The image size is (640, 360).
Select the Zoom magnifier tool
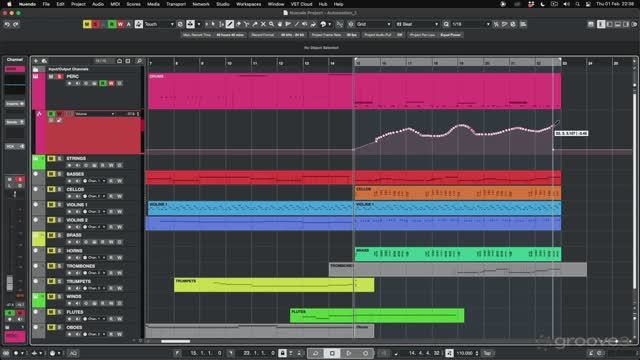tap(271, 24)
